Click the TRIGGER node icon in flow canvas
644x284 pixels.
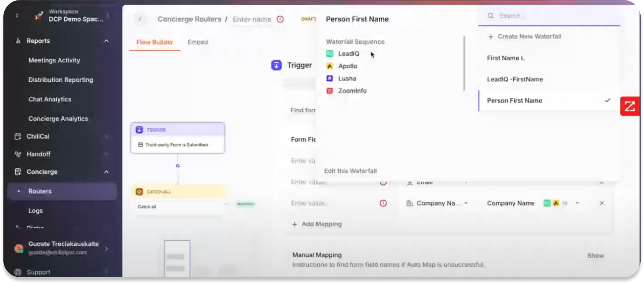pos(139,130)
